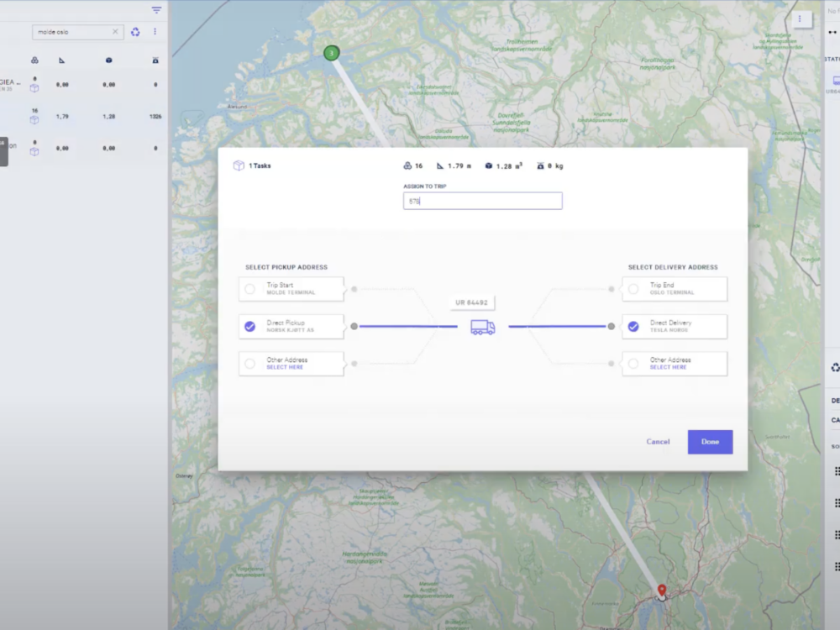Select Trip End Oslo Terminal delivery option

point(675,289)
